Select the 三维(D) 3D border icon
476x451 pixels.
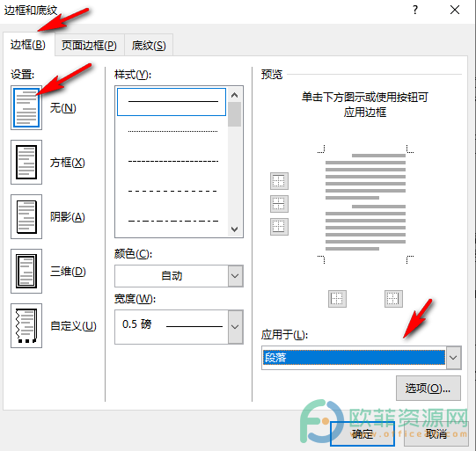tap(26, 271)
